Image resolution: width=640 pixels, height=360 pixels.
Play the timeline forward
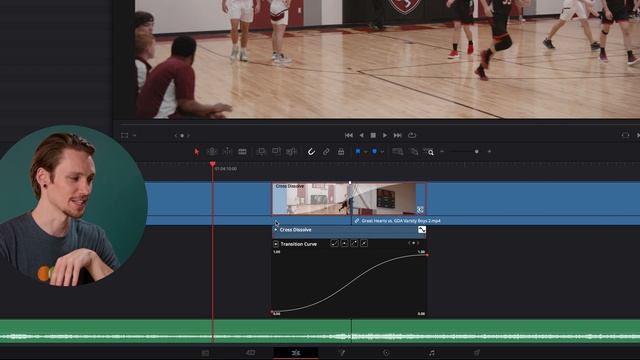tap(385, 135)
